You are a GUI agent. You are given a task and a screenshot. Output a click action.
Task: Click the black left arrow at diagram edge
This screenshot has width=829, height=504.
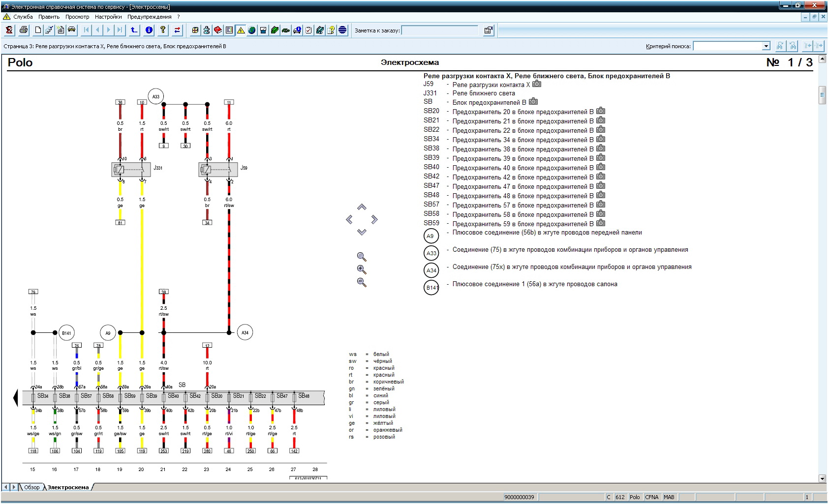point(15,397)
